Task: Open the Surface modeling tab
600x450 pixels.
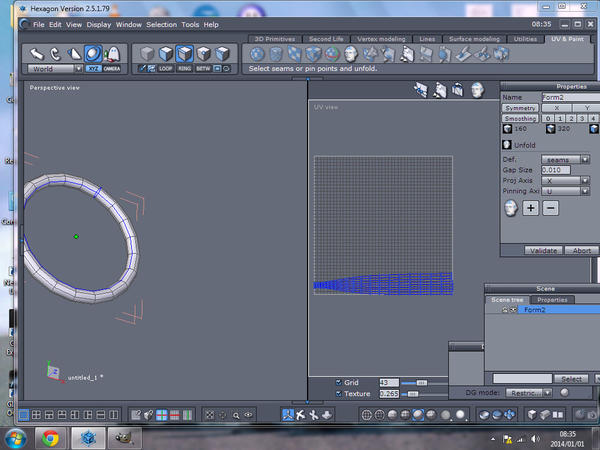Action: coord(474,39)
